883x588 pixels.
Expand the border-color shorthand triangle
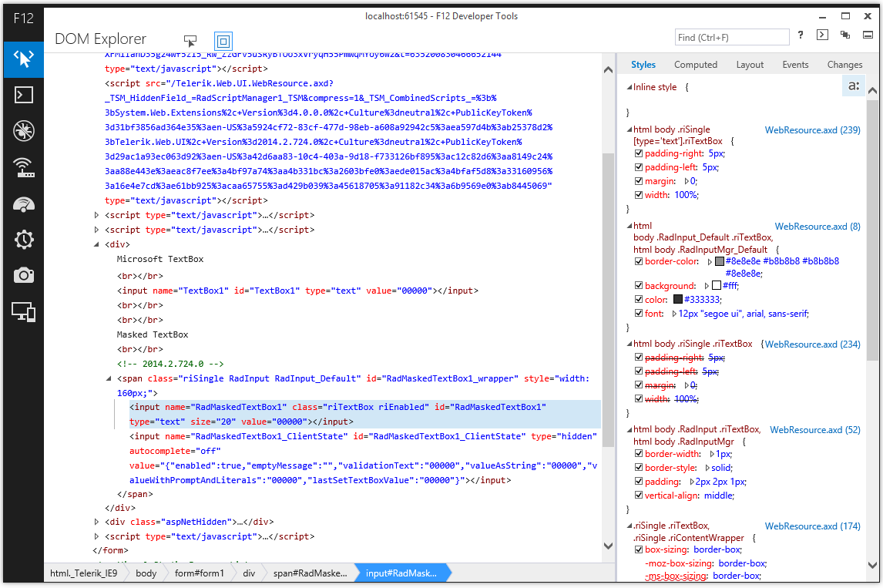(710, 261)
